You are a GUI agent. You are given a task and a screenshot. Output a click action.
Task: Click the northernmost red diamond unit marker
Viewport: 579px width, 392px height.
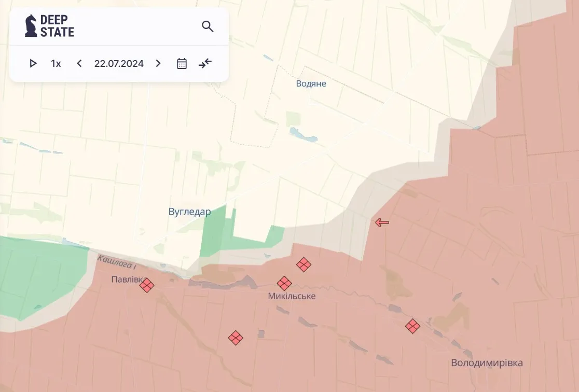pyautogui.click(x=304, y=264)
